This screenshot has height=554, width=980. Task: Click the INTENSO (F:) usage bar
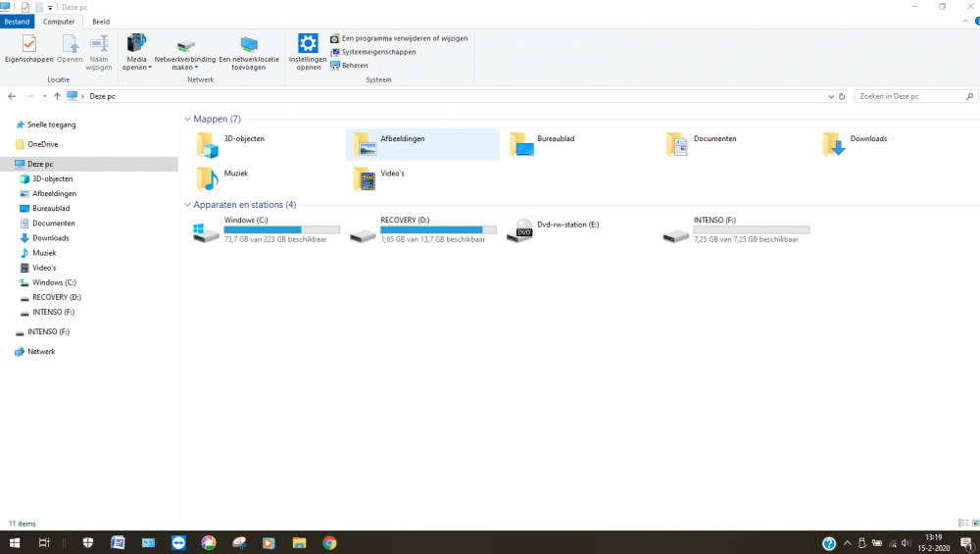pyautogui.click(x=752, y=229)
